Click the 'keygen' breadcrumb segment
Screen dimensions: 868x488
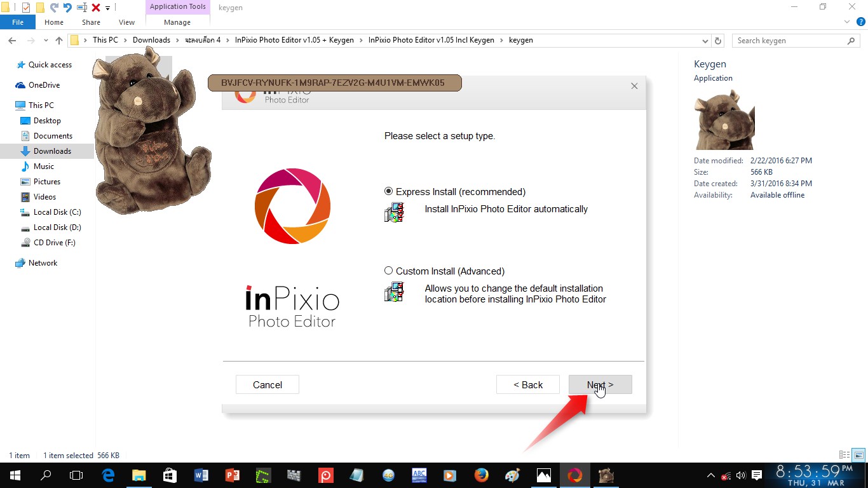[x=521, y=40]
